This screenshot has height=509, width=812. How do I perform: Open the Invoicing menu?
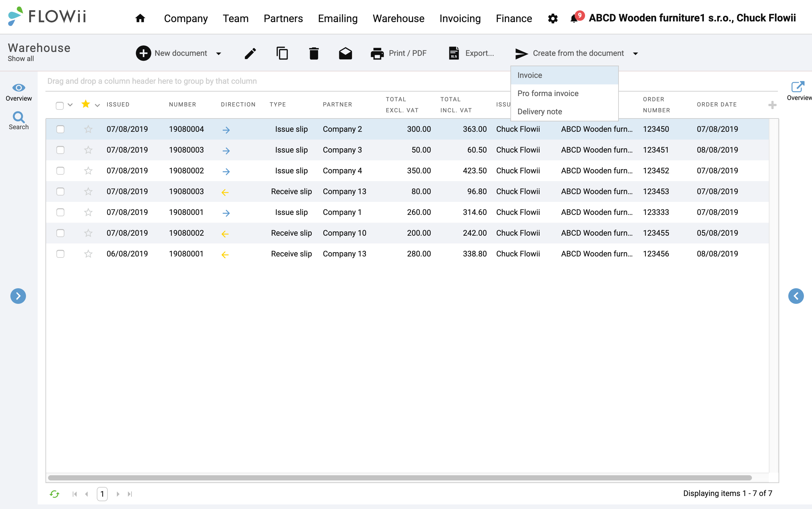(460, 18)
